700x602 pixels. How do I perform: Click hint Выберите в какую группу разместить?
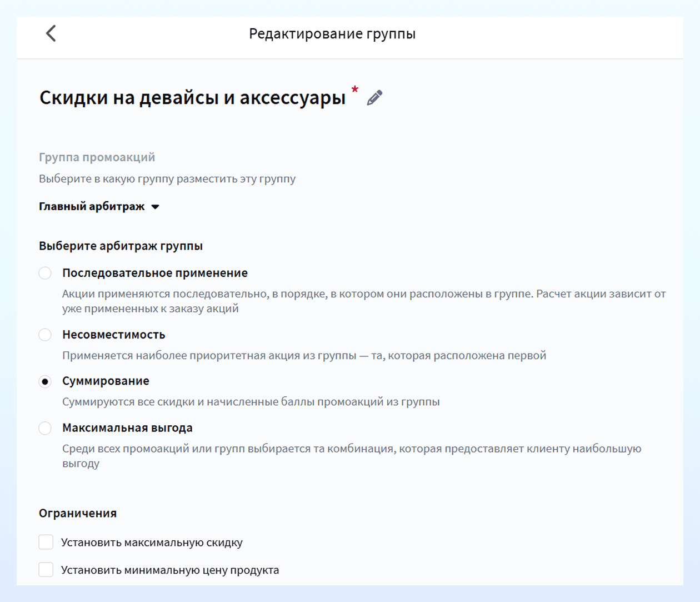tap(167, 179)
